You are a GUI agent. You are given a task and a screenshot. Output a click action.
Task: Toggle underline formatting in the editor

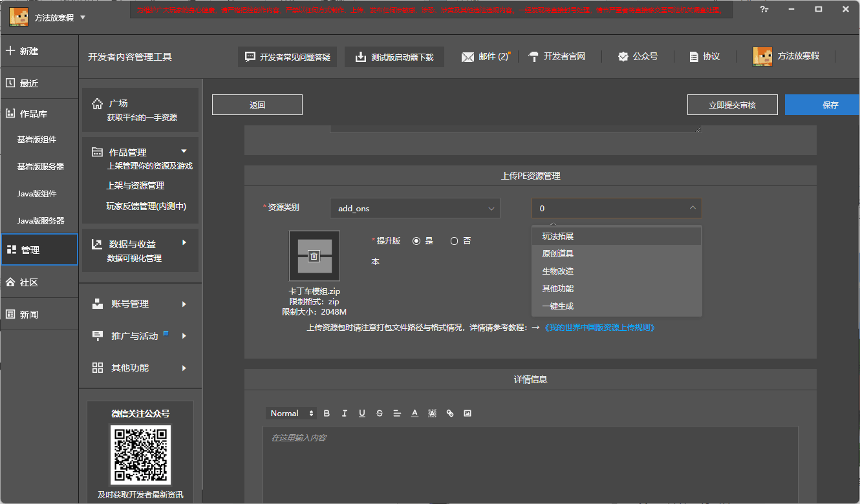(362, 414)
